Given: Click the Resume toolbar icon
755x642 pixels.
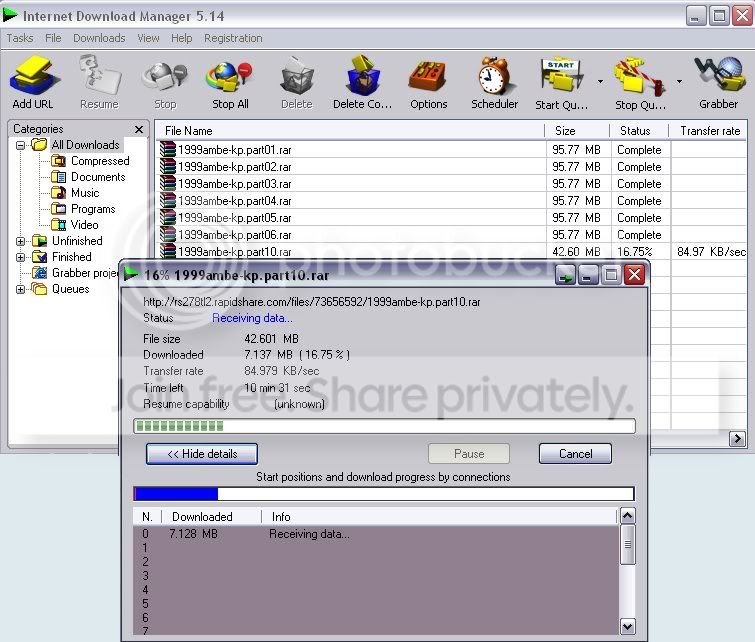Looking at the screenshot, I should [x=99, y=82].
